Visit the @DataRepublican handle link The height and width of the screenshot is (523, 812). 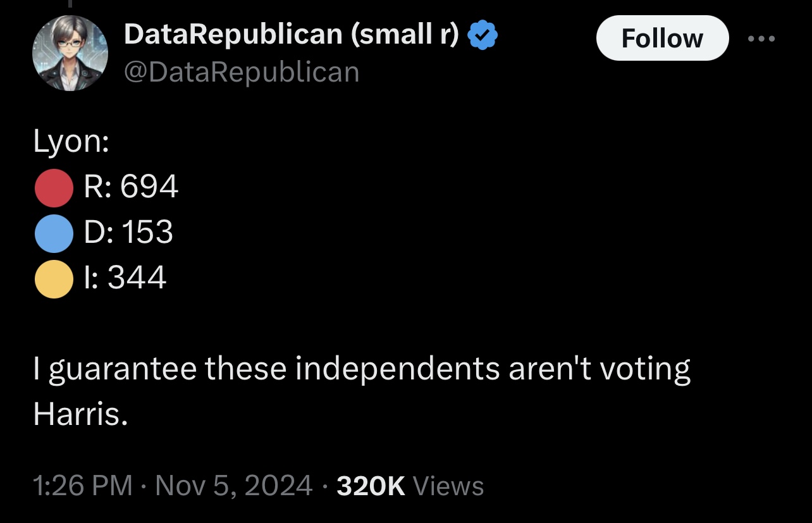click(x=242, y=72)
